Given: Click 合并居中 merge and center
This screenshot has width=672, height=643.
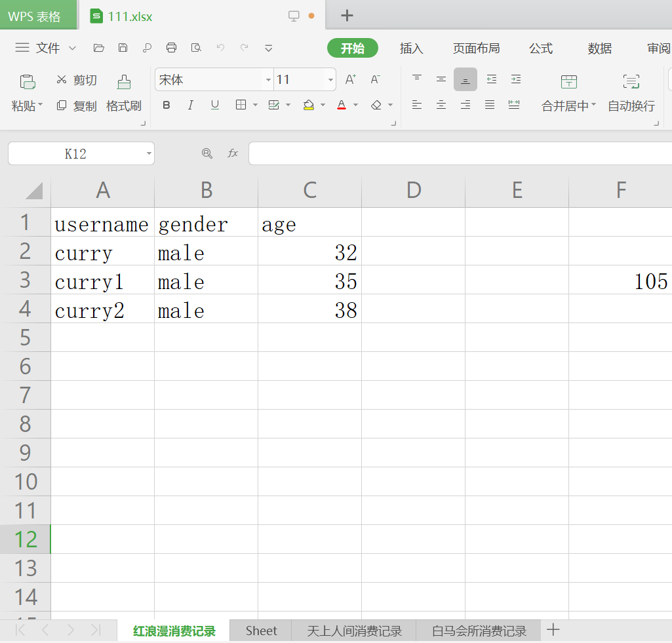Looking at the screenshot, I should pos(568,93).
